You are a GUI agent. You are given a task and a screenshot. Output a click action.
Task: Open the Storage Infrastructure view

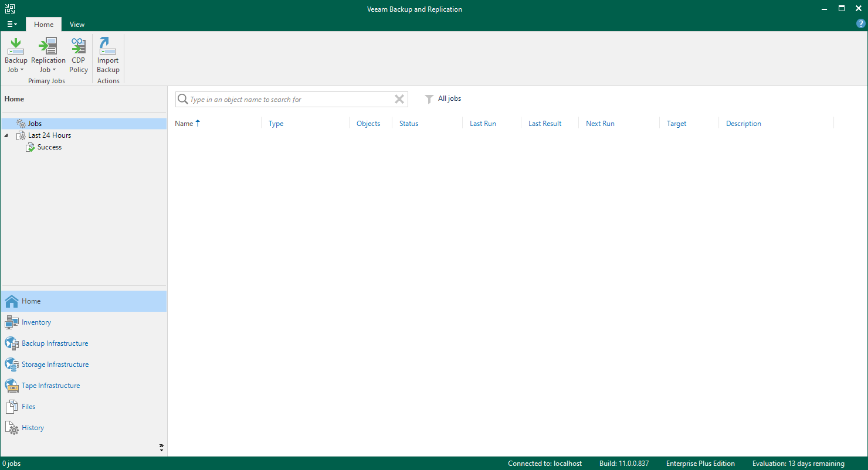tap(84, 365)
